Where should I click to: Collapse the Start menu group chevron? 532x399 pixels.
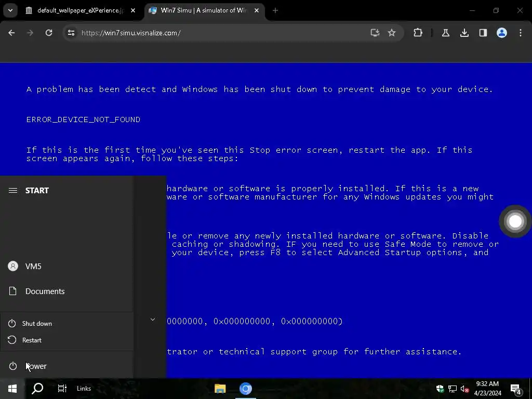[x=153, y=320]
